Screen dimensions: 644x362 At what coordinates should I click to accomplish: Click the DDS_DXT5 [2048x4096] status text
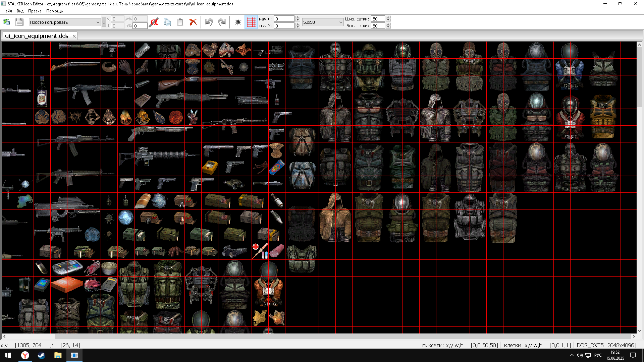point(606,345)
